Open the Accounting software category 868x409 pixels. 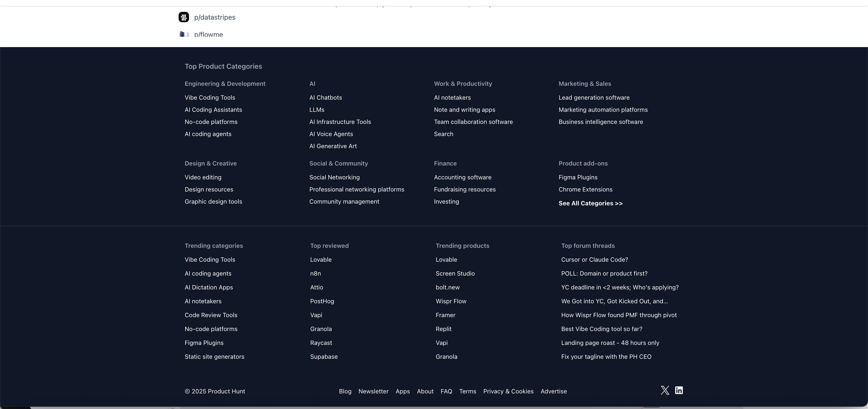pyautogui.click(x=463, y=177)
